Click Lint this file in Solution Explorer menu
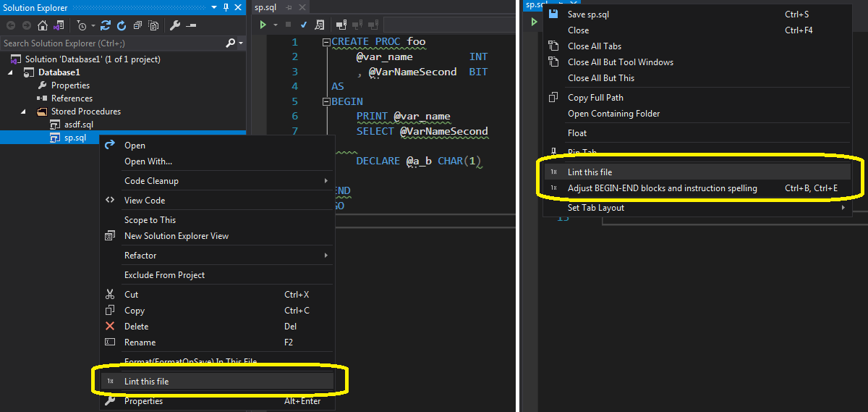This screenshot has width=868, height=412. (x=216, y=381)
